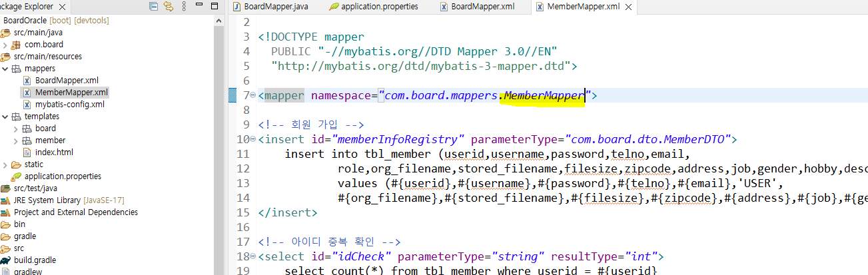
Task: Select JRE System Library [JavaSE-17]
Action: 69,200
